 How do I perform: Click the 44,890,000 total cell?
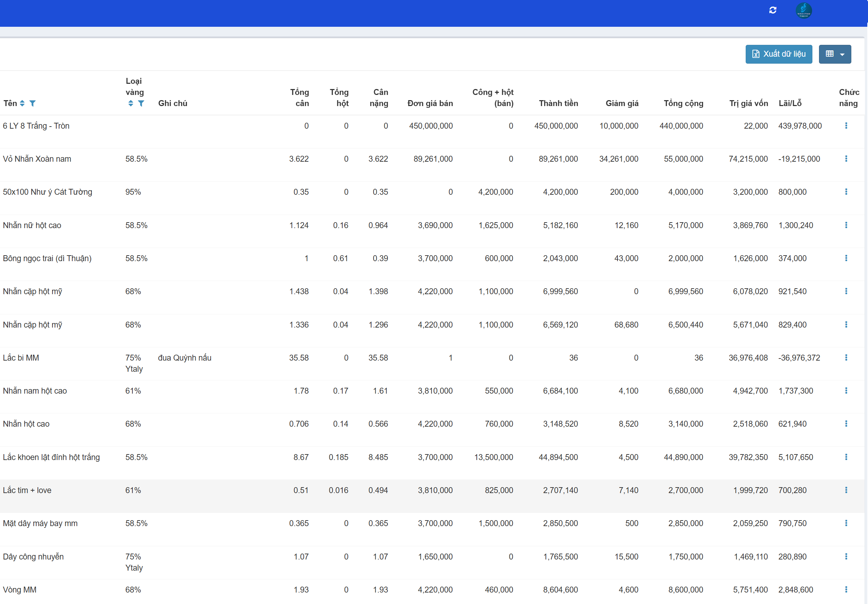pyautogui.click(x=683, y=457)
